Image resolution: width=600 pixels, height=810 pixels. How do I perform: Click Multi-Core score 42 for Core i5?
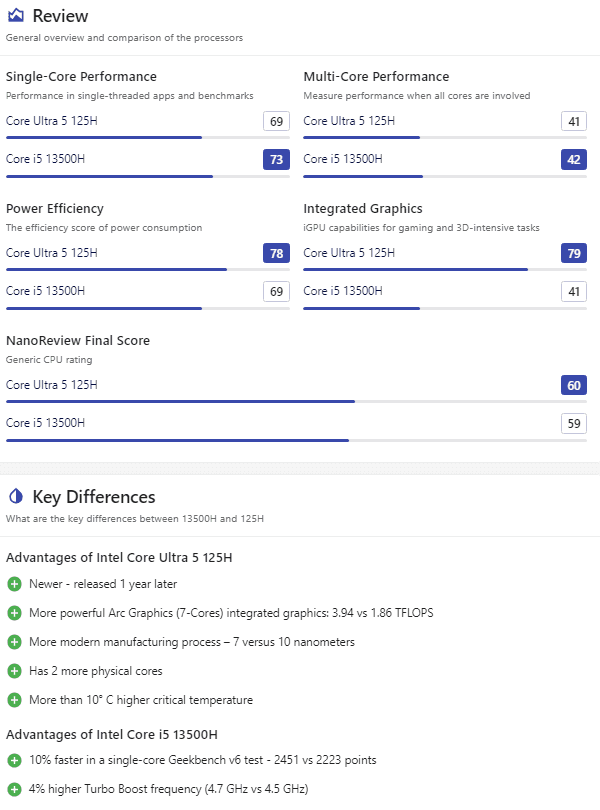coord(574,160)
